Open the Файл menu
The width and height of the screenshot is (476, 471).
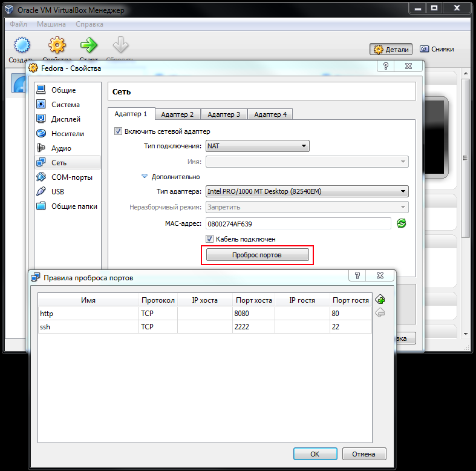(x=19, y=24)
